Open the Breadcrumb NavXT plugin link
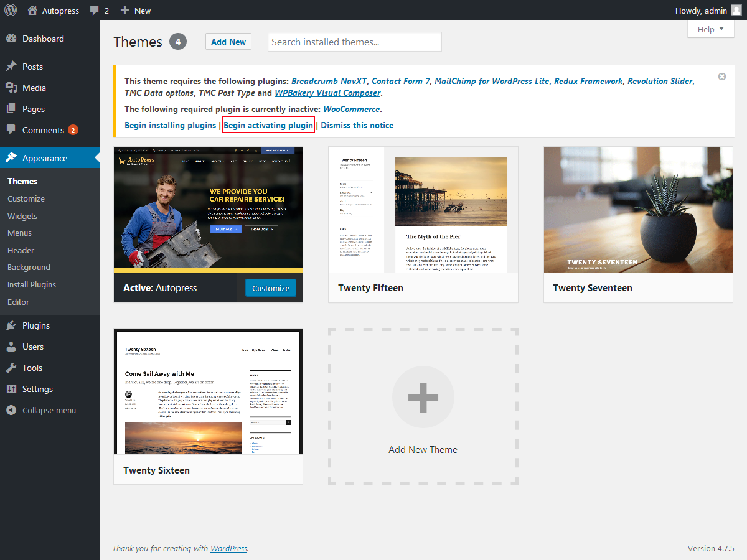Screen dimensions: 747x560 pyautogui.click(x=329, y=81)
